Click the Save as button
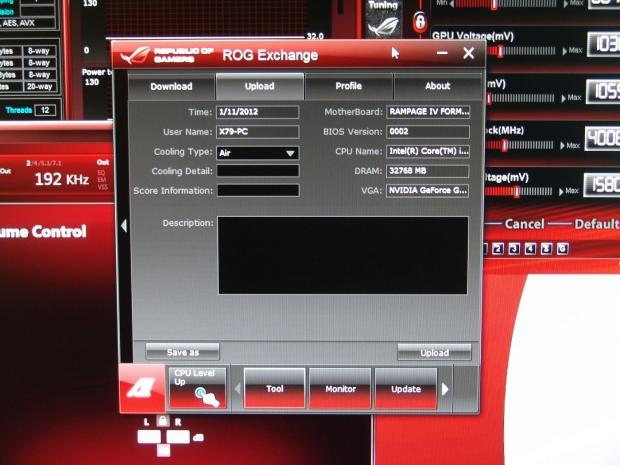 point(183,352)
